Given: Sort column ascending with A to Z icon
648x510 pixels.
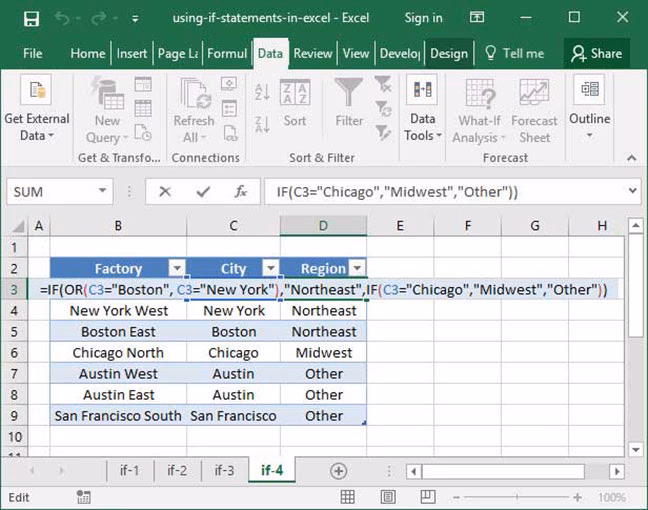Looking at the screenshot, I should click(x=262, y=92).
